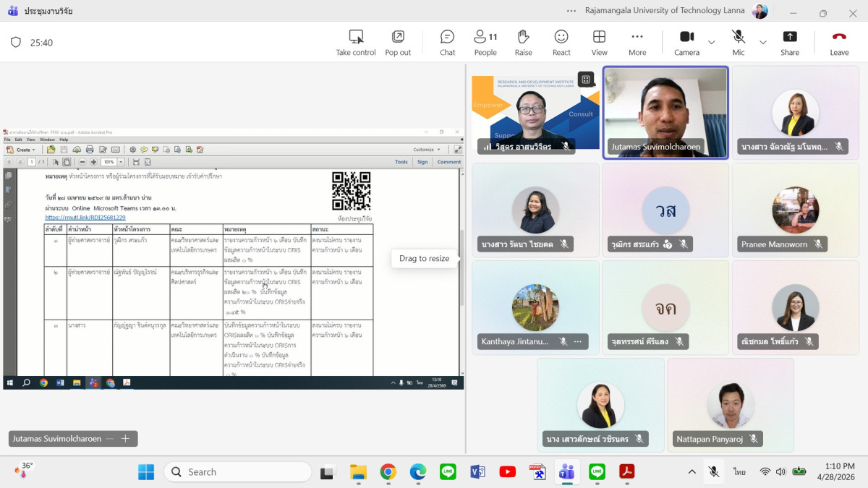Viewport: 868px width, 488px height.
Task: Share your screen
Action: point(790,42)
